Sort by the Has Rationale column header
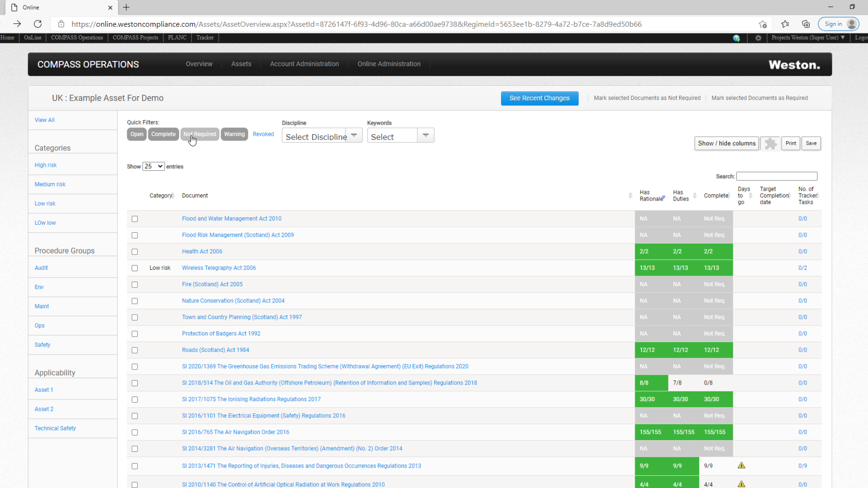This screenshot has height=488, width=868. [651, 196]
